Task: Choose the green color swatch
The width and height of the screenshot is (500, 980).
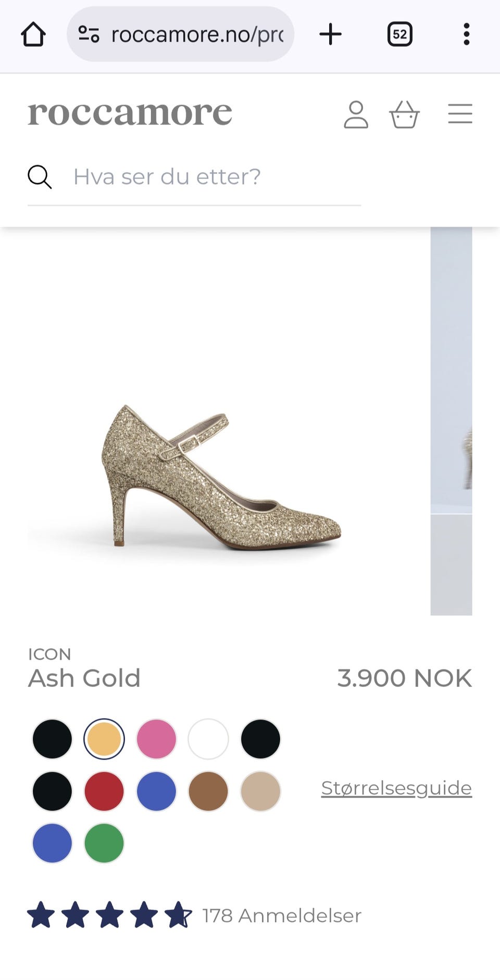Action: [x=104, y=843]
